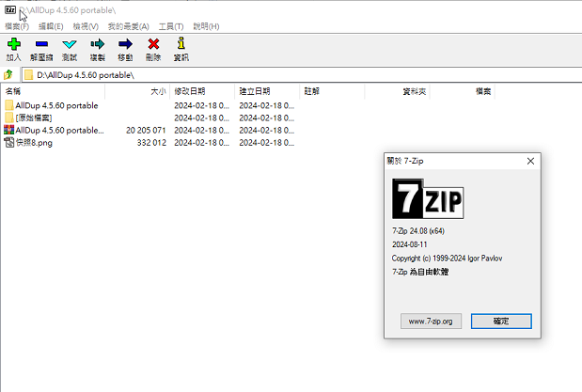582x392 pixels.
Task: Click the www.7-zip.org button
Action: pos(431,321)
